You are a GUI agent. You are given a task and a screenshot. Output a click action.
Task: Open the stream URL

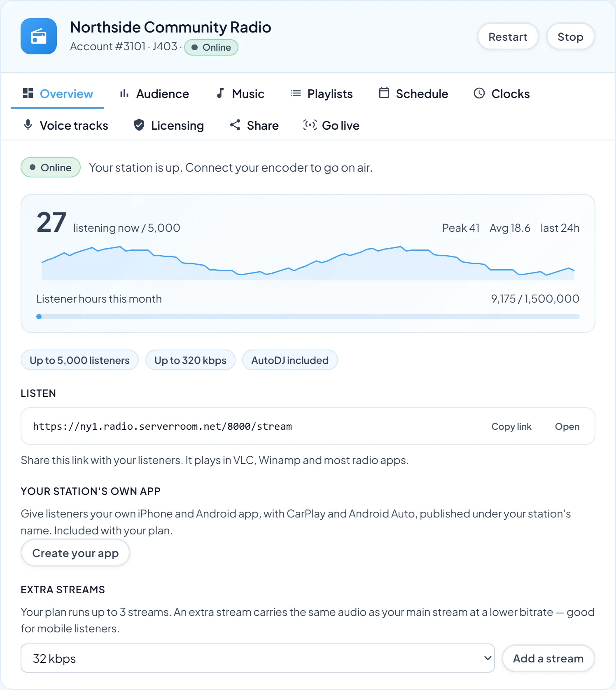click(x=567, y=427)
